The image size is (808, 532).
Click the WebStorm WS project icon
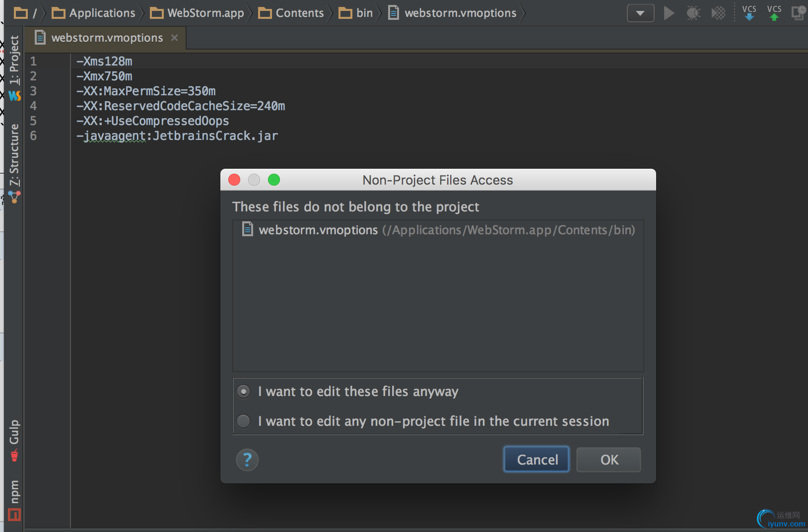[14, 96]
